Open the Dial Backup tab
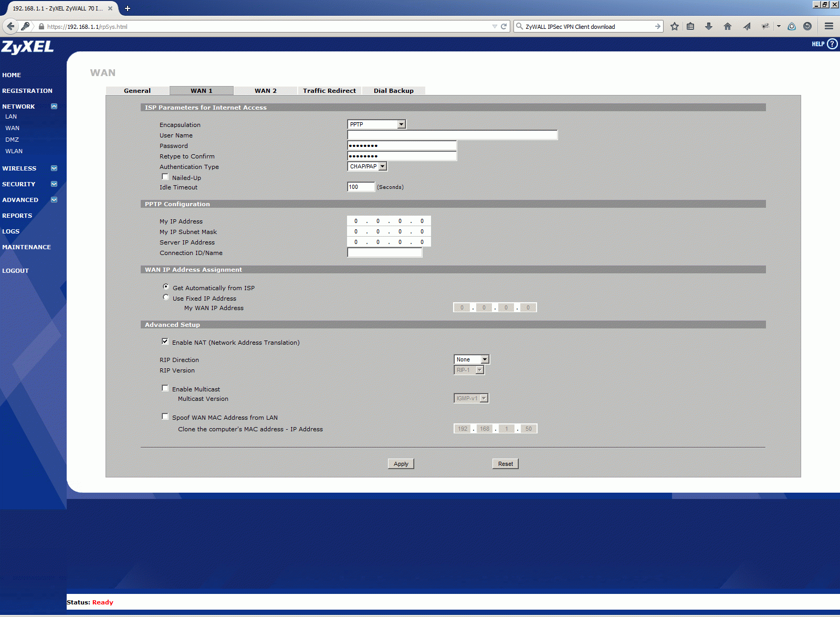The image size is (840, 617). click(x=394, y=91)
